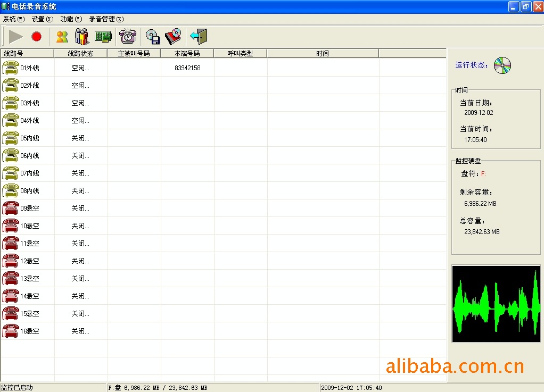This screenshot has height=392, width=544.
Task: Click the green audio waveform display
Action: pyautogui.click(x=496, y=304)
